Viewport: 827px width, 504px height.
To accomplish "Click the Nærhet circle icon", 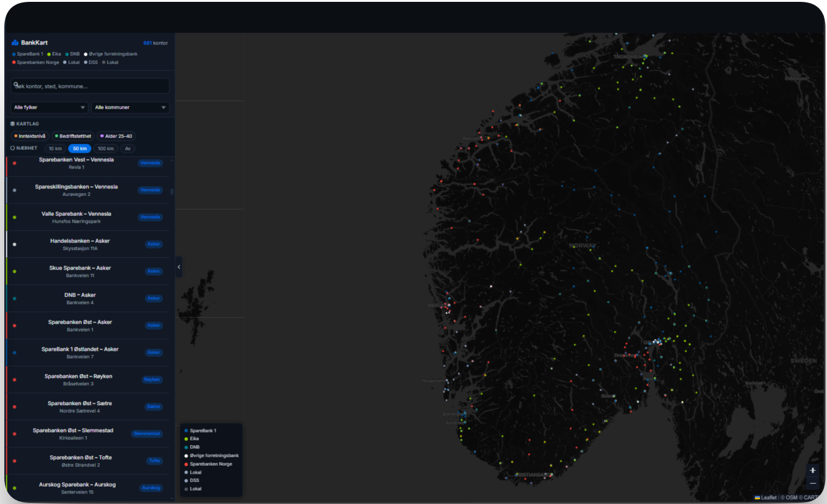I will [x=12, y=148].
